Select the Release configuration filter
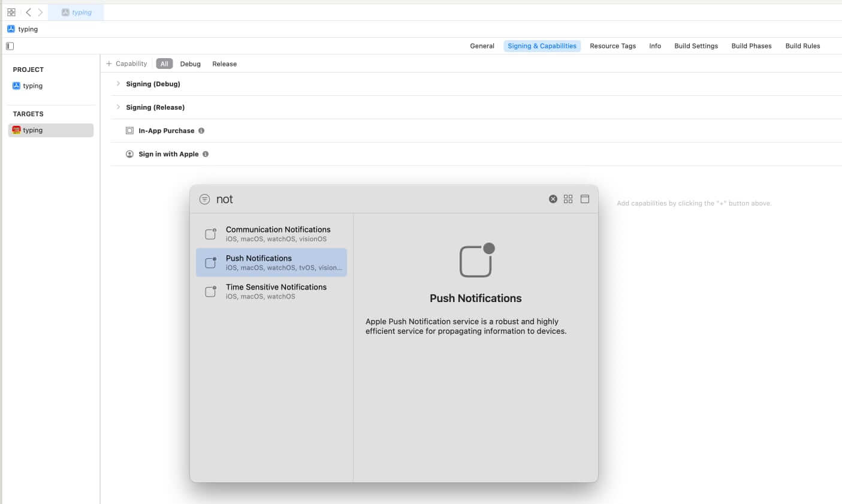Viewport: 842px width, 504px height. coord(224,64)
